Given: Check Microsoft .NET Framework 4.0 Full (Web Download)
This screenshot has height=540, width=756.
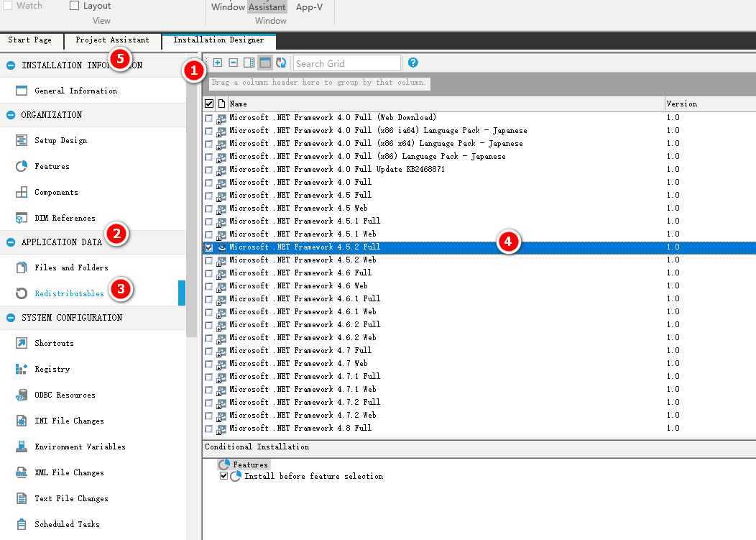Looking at the screenshot, I should point(209,118).
